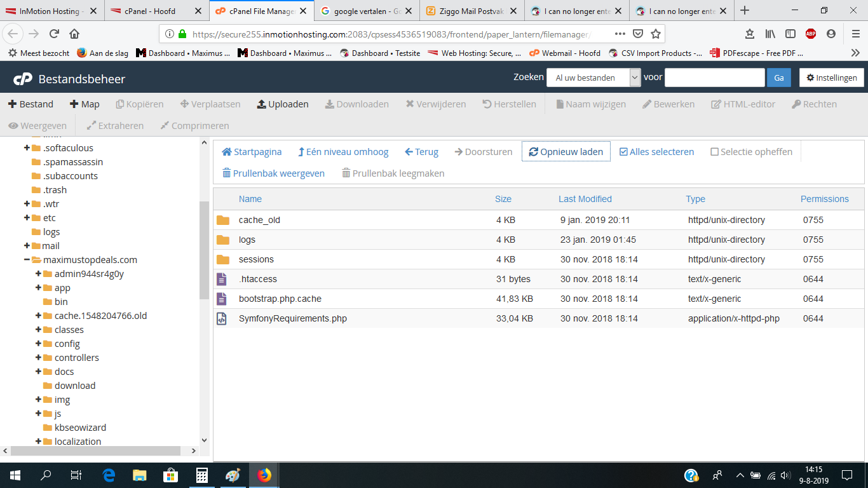Click the Firefox home icon
The height and width of the screenshot is (488, 868).
[x=74, y=34]
